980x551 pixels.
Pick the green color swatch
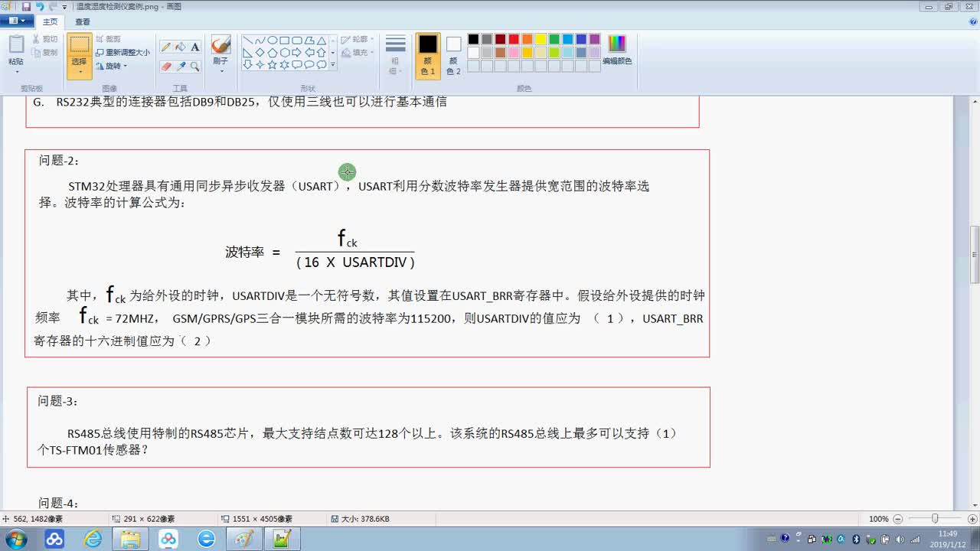554,39
